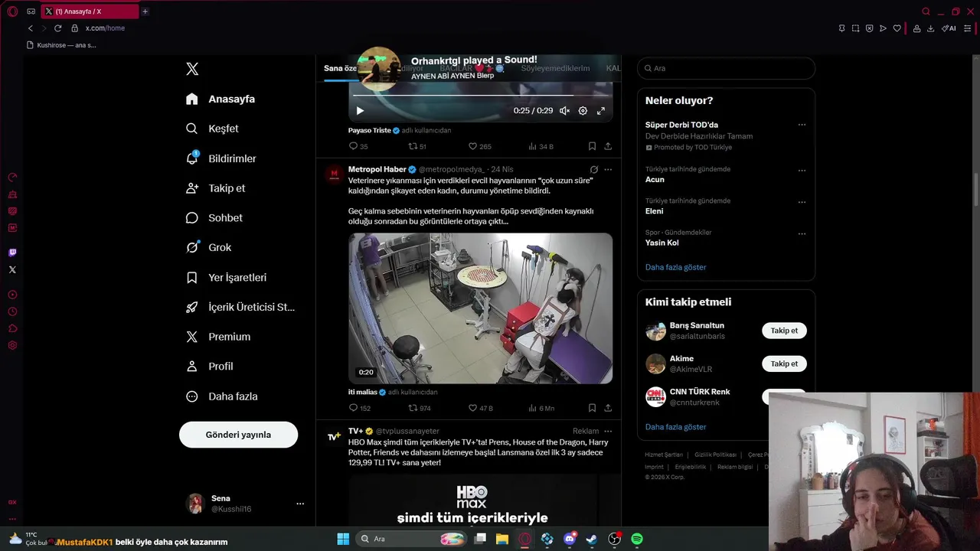The image size is (980, 551).
Task: Unmute the top video
Action: coord(564,111)
